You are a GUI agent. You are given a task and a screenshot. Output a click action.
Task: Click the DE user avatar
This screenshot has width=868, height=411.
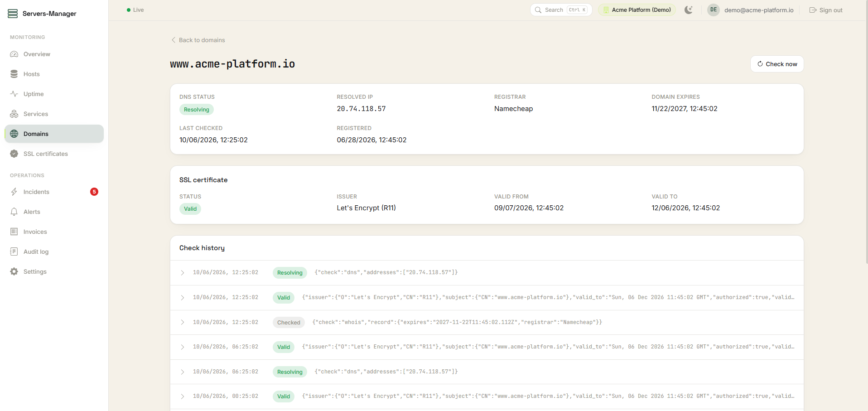click(x=714, y=10)
